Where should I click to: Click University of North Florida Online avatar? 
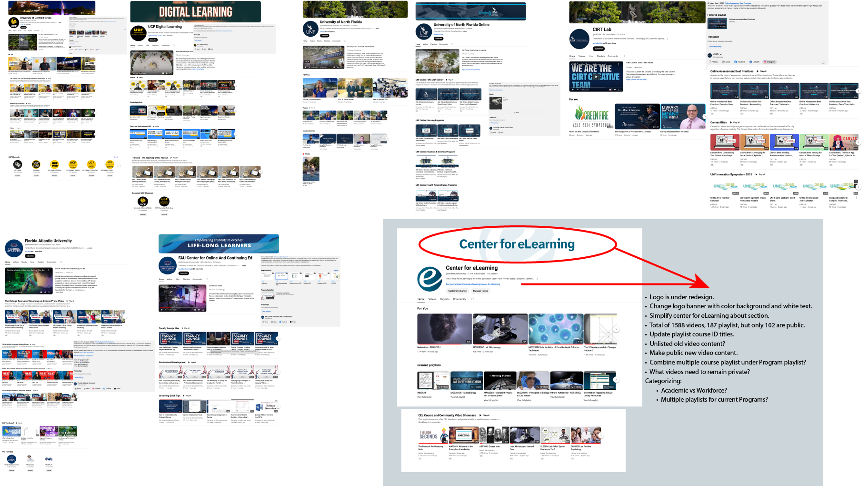click(x=423, y=32)
